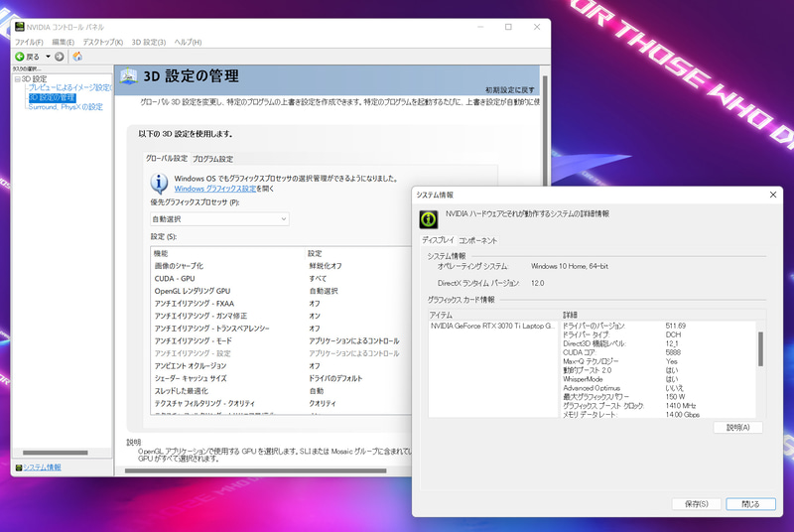Click the green NVIDIA info icon in System Information
The image size is (794, 532).
coord(429,219)
